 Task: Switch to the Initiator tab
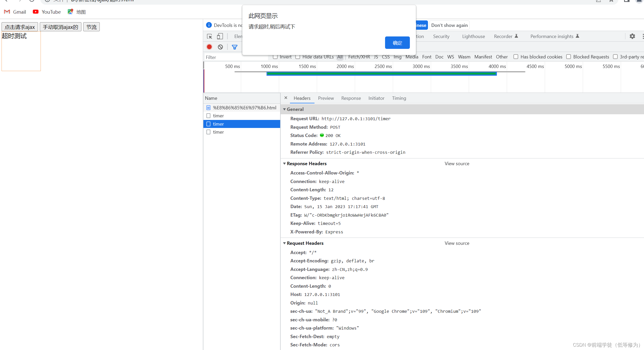(376, 98)
